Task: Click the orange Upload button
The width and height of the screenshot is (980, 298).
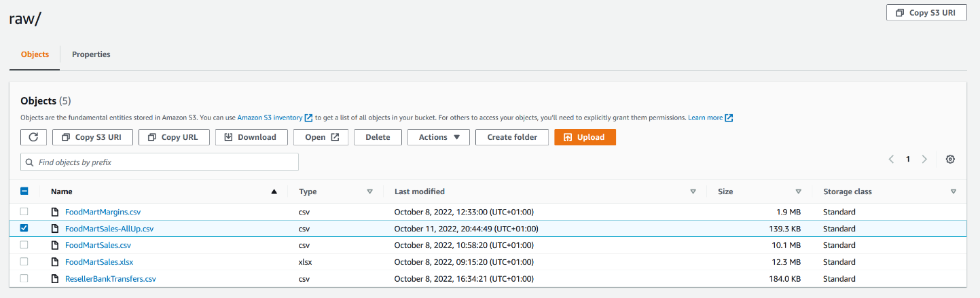Action: 585,137
